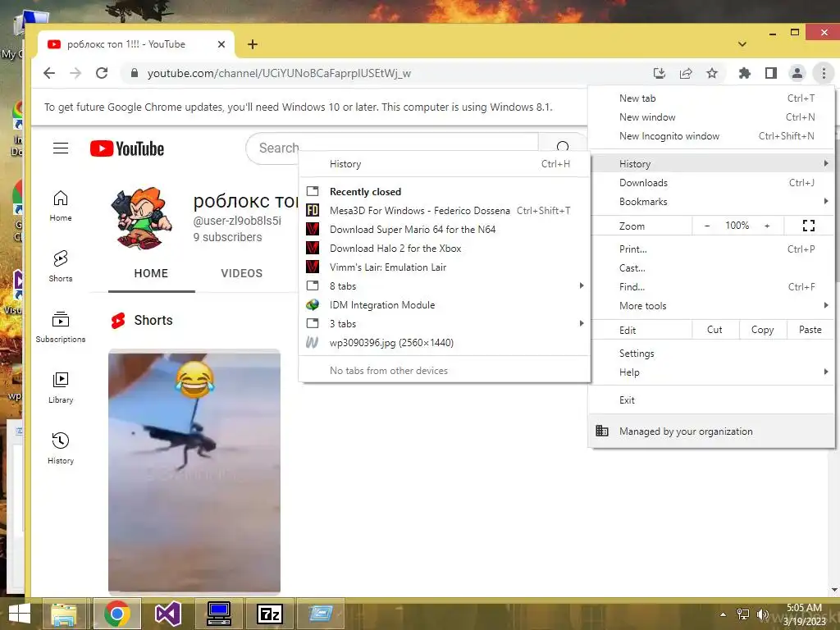Click the install app icon in address bar
This screenshot has height=630, width=840.
pyautogui.click(x=660, y=73)
